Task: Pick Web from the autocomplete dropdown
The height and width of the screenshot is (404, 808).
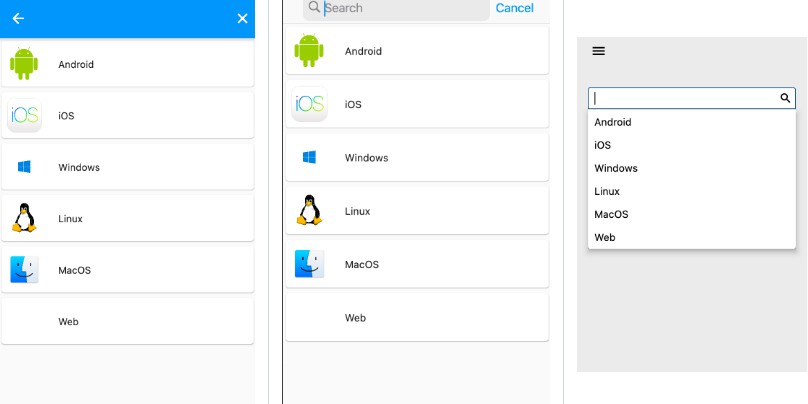Action: pos(692,238)
